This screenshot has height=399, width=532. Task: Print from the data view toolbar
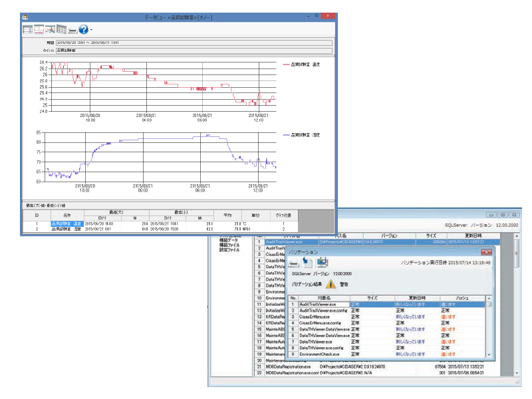pyautogui.click(x=72, y=30)
